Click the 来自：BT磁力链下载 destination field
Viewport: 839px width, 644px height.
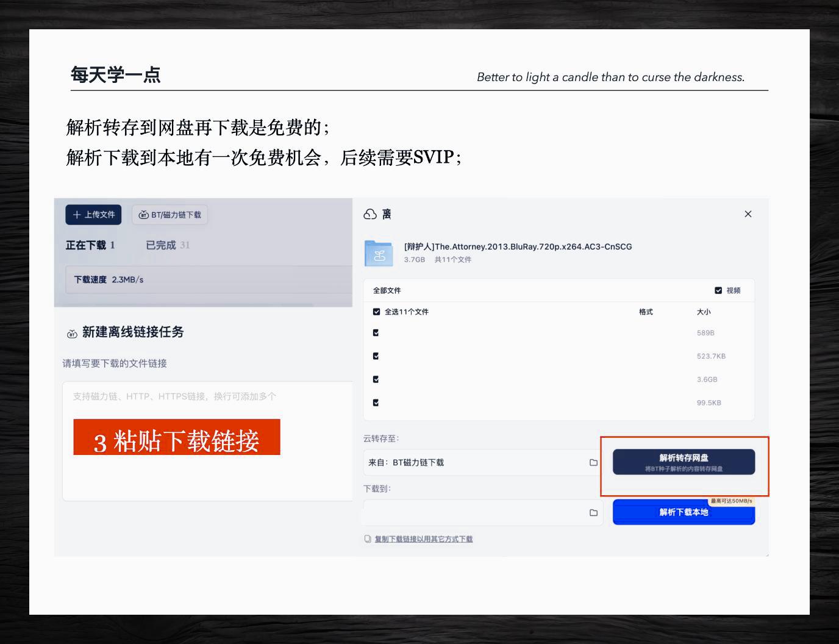coord(483,462)
